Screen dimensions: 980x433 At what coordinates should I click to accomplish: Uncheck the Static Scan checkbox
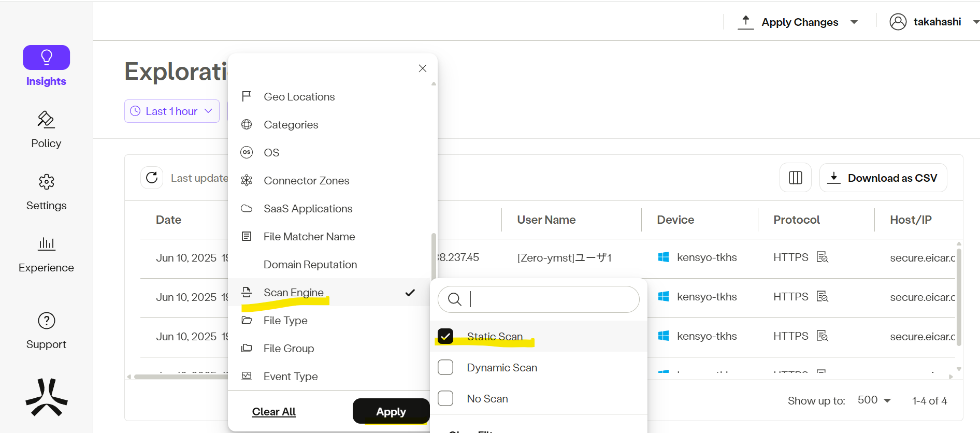[445, 337]
